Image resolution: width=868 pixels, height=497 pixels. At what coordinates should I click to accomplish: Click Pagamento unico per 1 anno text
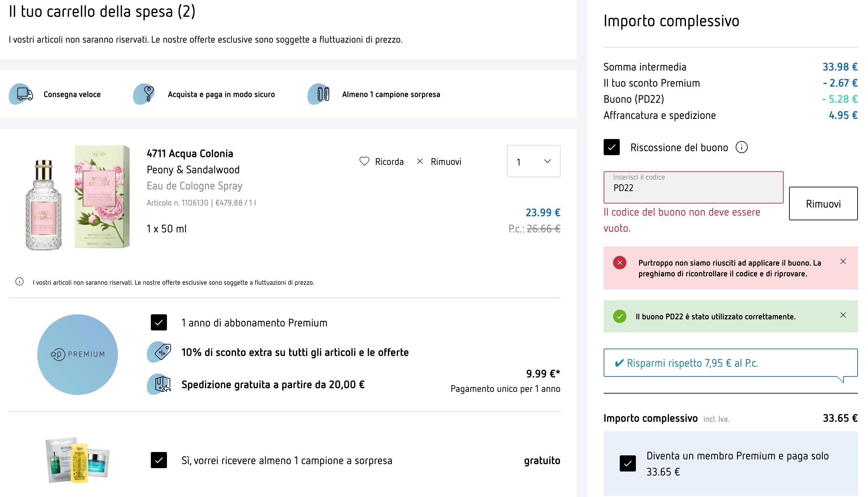505,389
